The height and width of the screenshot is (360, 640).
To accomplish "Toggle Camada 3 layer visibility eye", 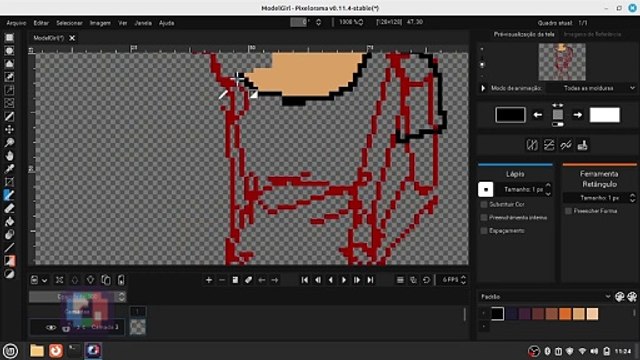I will coord(51,327).
